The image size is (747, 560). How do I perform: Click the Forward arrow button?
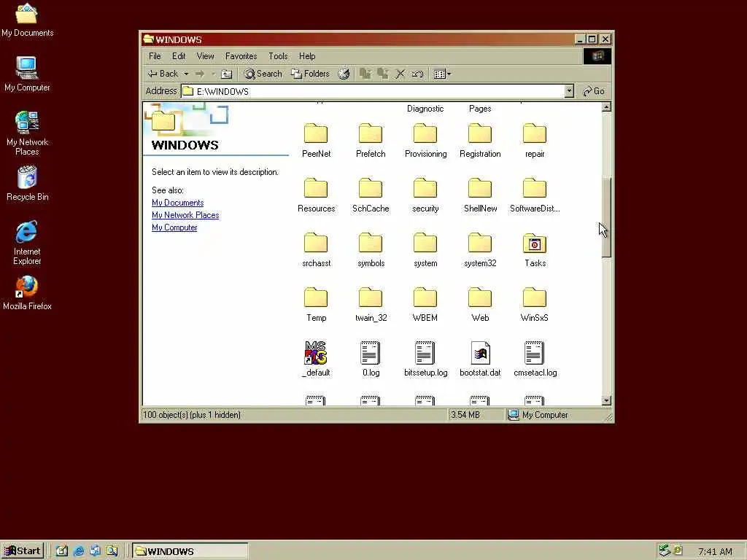click(200, 74)
